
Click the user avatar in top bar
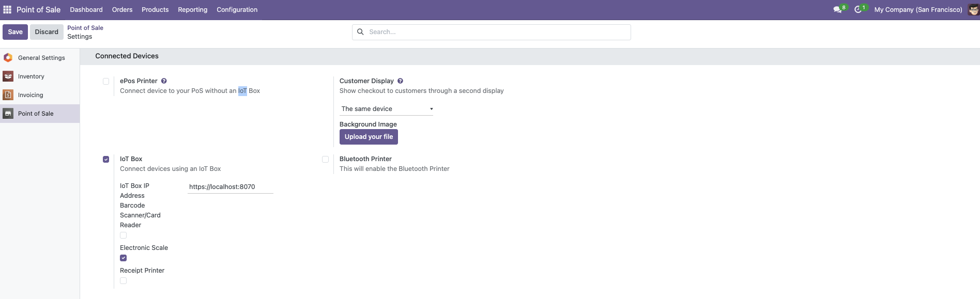pyautogui.click(x=973, y=9)
